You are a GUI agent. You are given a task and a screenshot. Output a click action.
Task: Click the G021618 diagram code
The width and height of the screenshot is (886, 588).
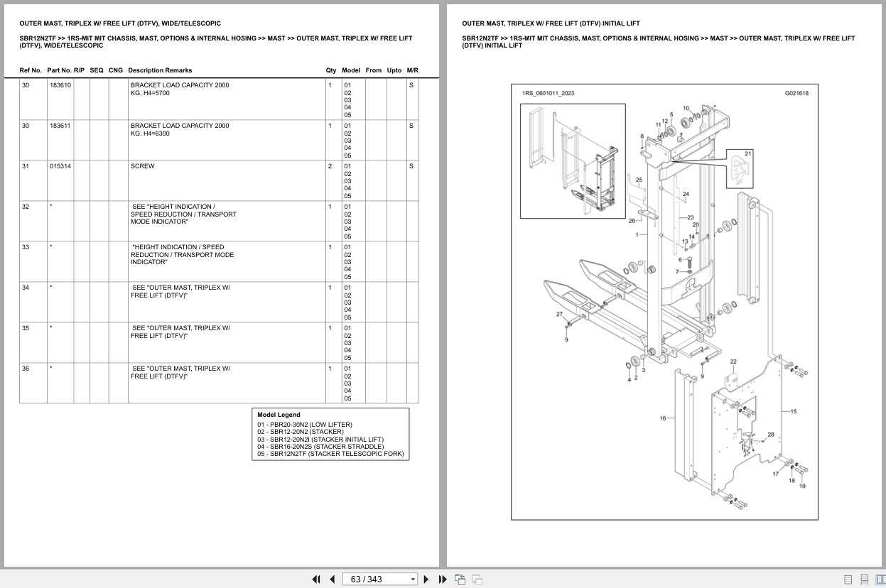(796, 93)
